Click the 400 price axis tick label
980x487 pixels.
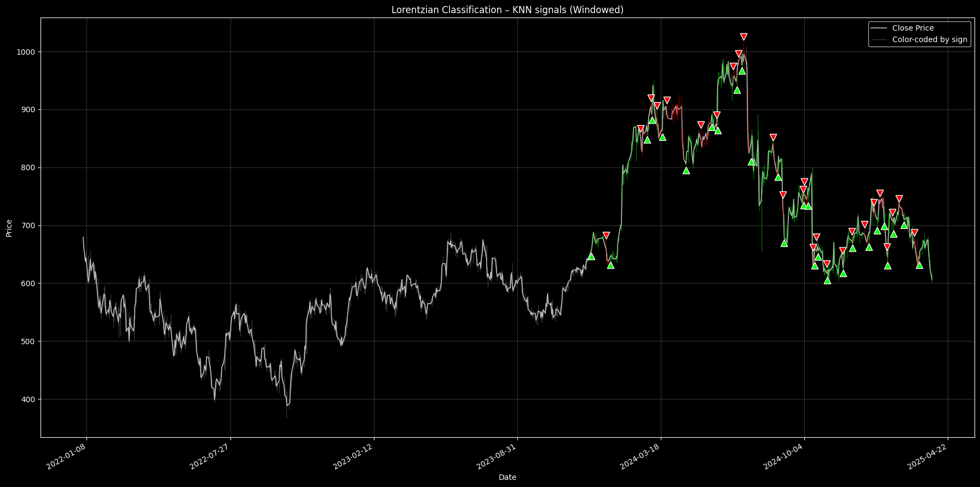29,399
